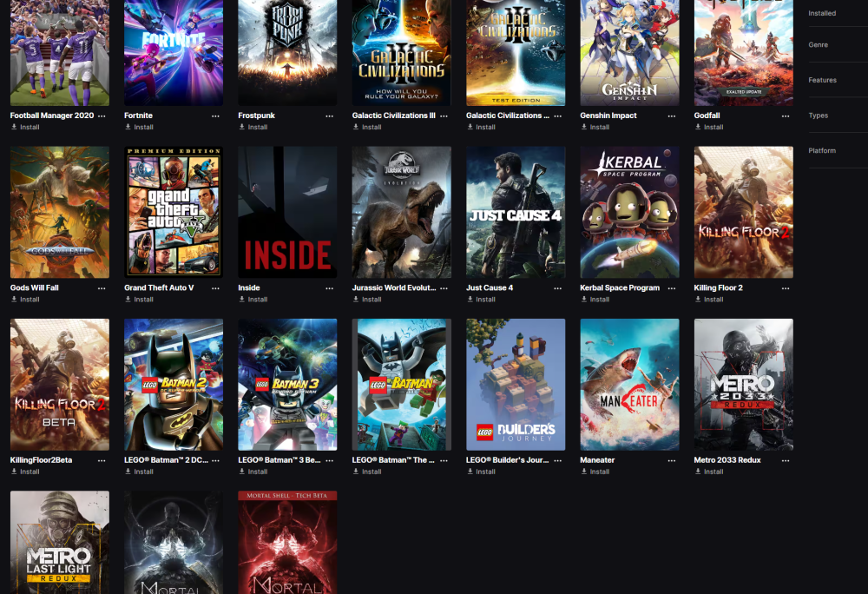Open more options for Frostpunk

tap(329, 115)
